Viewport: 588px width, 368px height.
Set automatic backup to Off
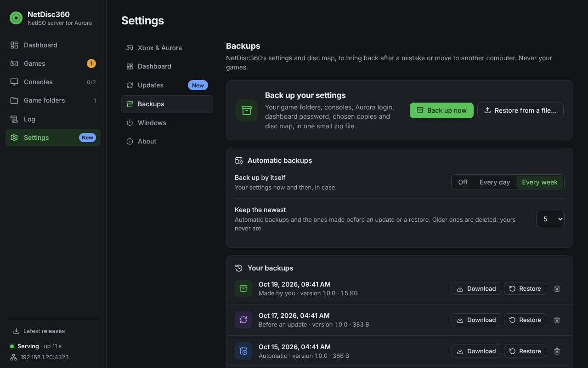[463, 182]
